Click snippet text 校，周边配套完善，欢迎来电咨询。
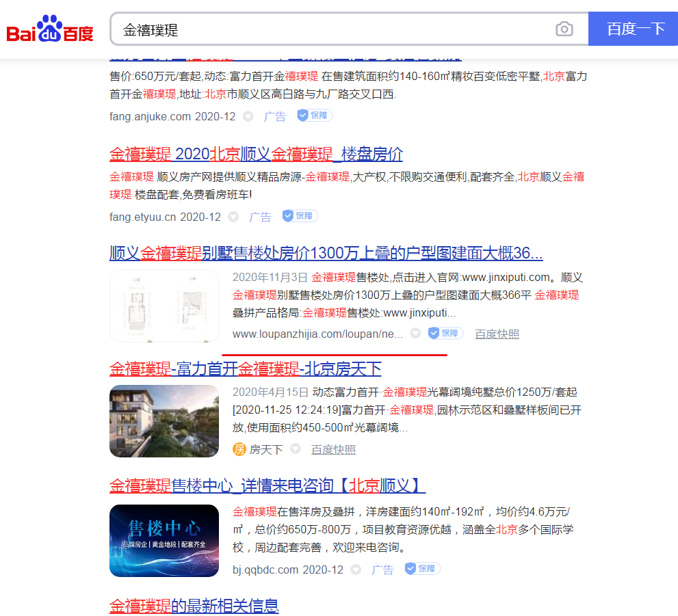 pyautogui.click(x=320, y=548)
